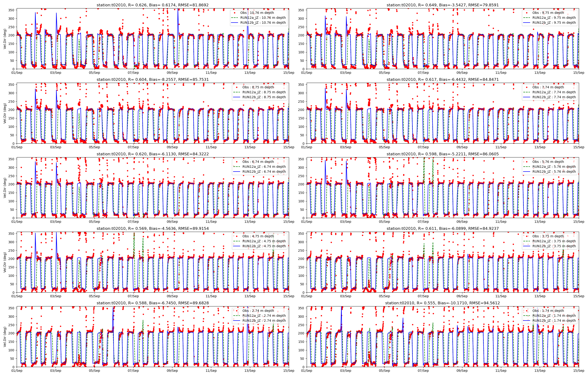The height and width of the screenshot is (376, 588).
Task: Click the plot title with R= 0.598
Action: (x=442, y=154)
